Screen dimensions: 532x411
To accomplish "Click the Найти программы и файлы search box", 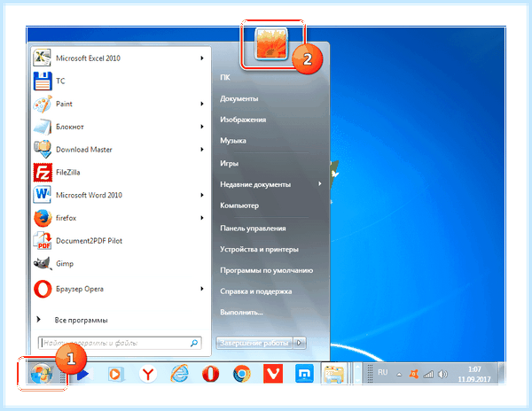I will 120,343.
